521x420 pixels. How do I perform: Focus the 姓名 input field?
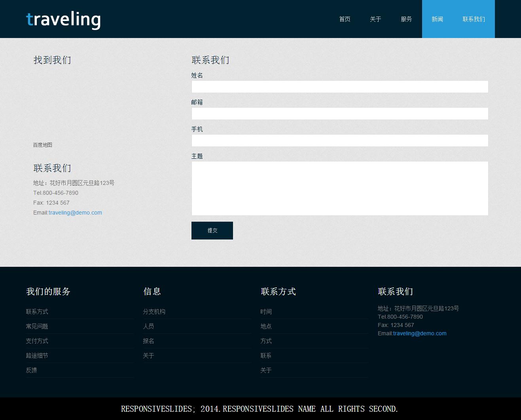[x=339, y=87]
